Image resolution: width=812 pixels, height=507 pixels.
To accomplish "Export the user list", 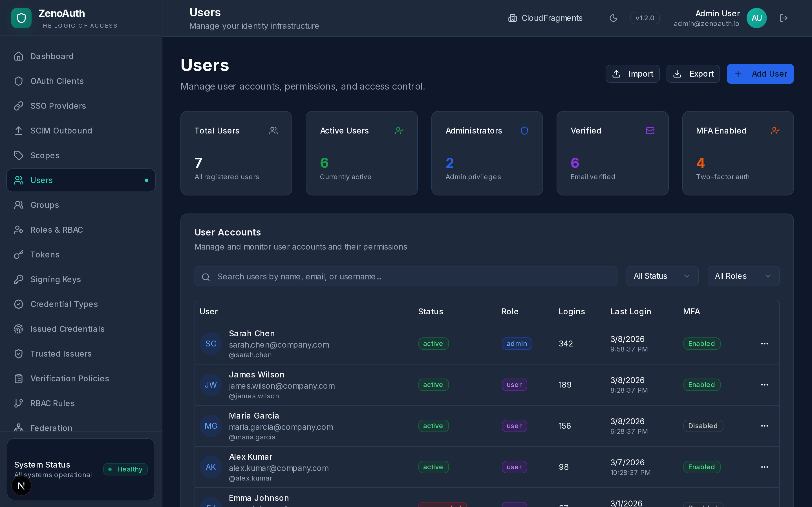I will tap(693, 74).
